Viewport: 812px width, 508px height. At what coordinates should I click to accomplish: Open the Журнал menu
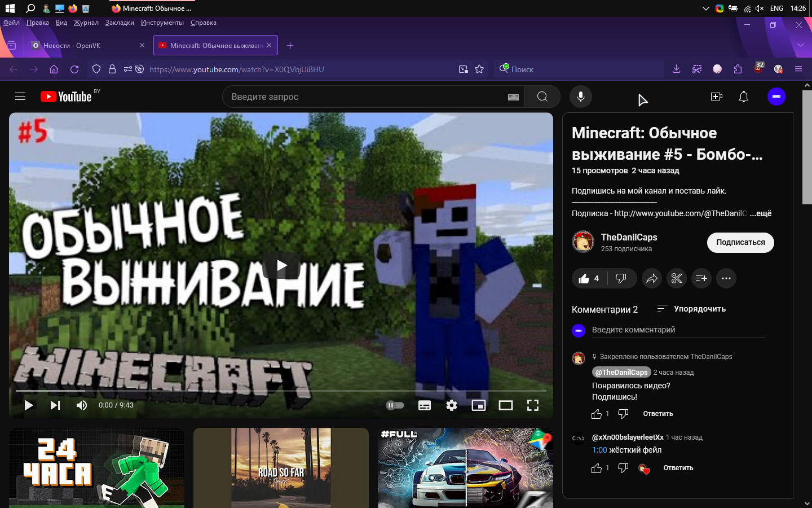(86, 23)
